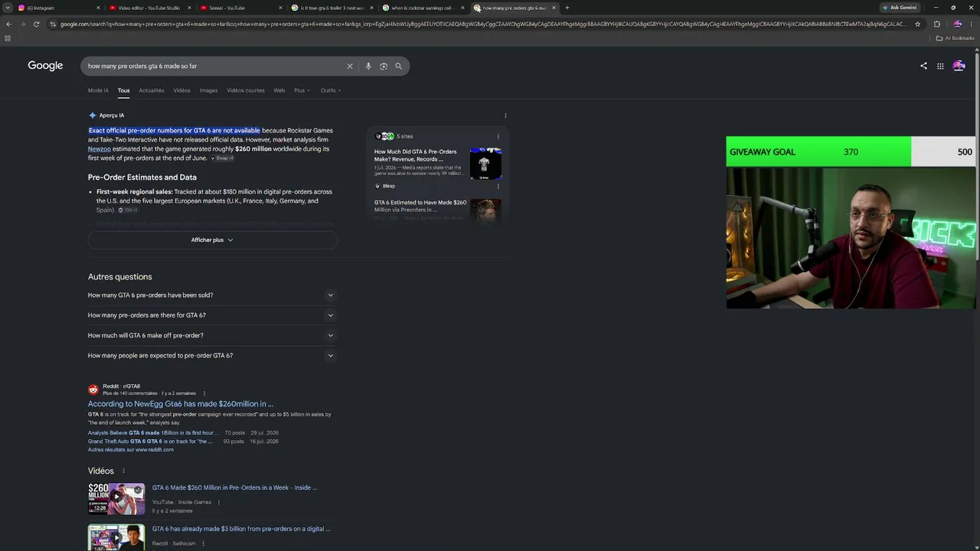Switch to the Sensei YouTube tab
Screen dimensions: 980x551
(x=240, y=8)
